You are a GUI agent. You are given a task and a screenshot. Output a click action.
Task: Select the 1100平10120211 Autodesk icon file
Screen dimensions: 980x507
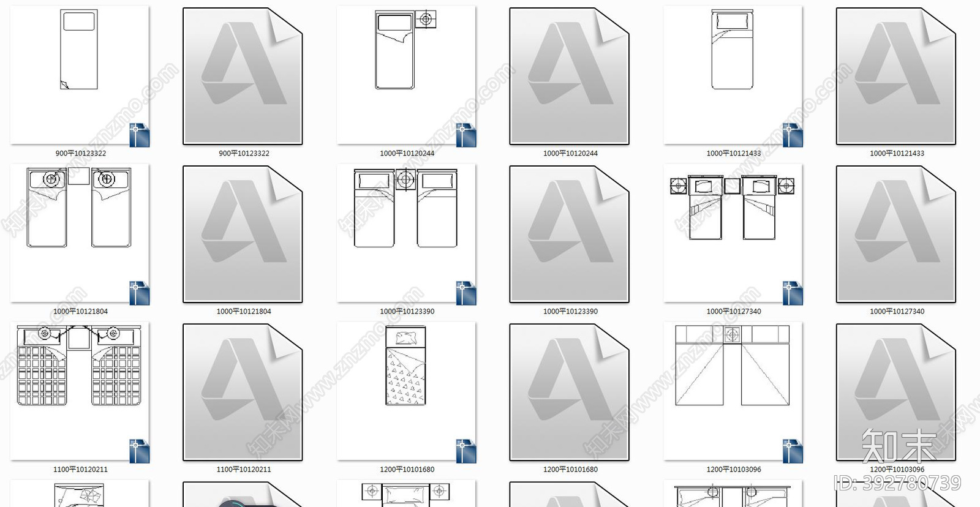243,392
